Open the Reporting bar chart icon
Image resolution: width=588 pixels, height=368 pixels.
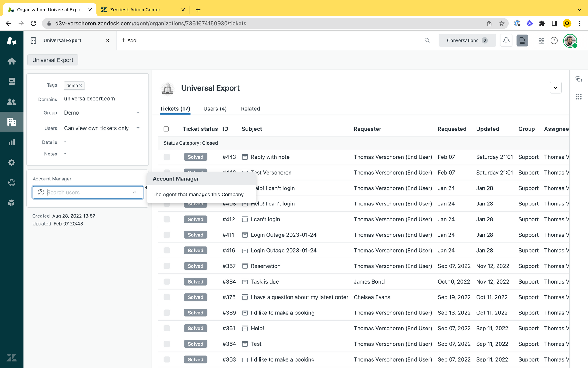(11, 142)
